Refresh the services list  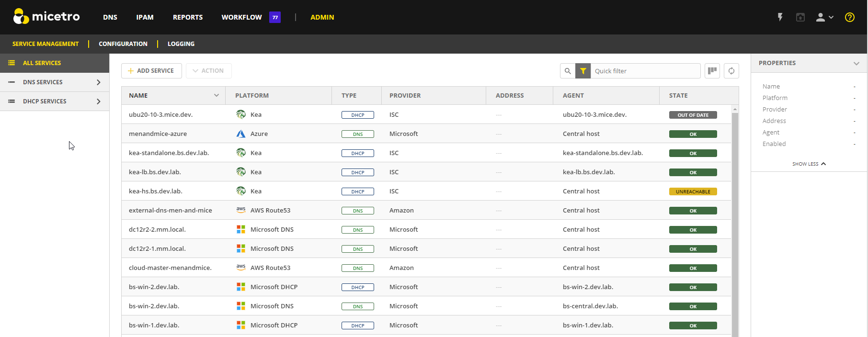click(x=731, y=71)
